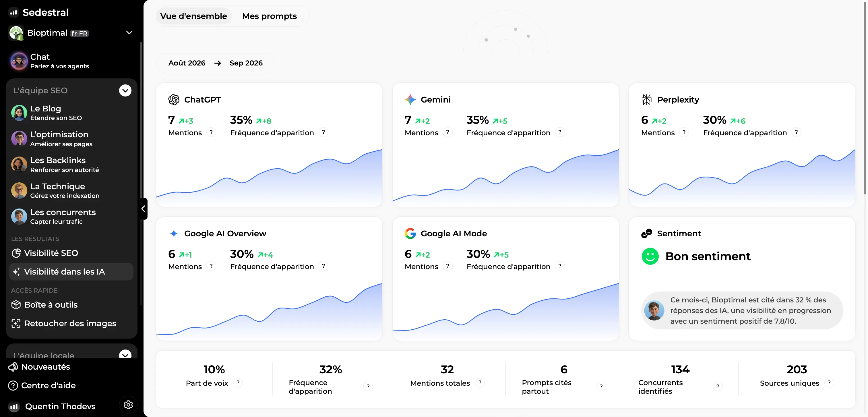Open the Août 2026 start date picker
Image resolution: width=868 pixels, height=417 pixels.
pos(187,63)
